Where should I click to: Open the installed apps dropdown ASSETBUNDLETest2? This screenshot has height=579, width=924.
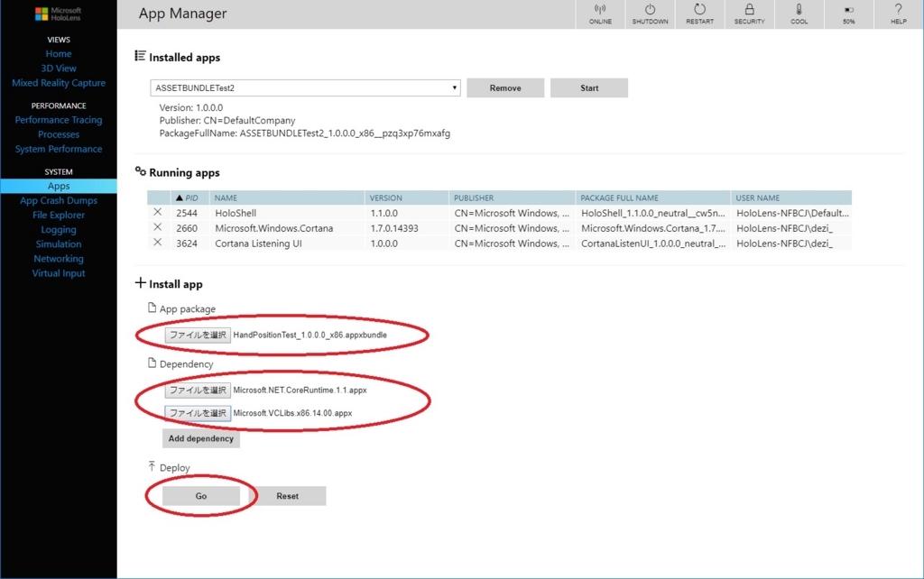305,87
